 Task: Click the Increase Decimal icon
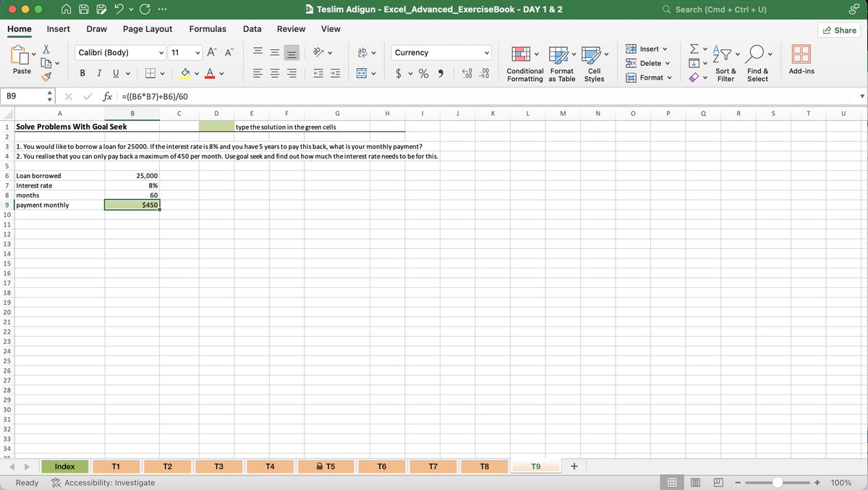pyautogui.click(x=467, y=73)
